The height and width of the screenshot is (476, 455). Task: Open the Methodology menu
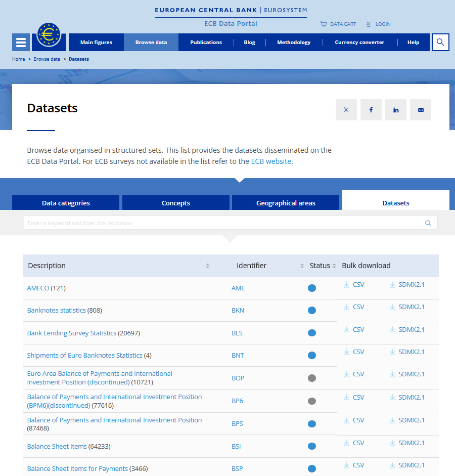click(x=294, y=42)
